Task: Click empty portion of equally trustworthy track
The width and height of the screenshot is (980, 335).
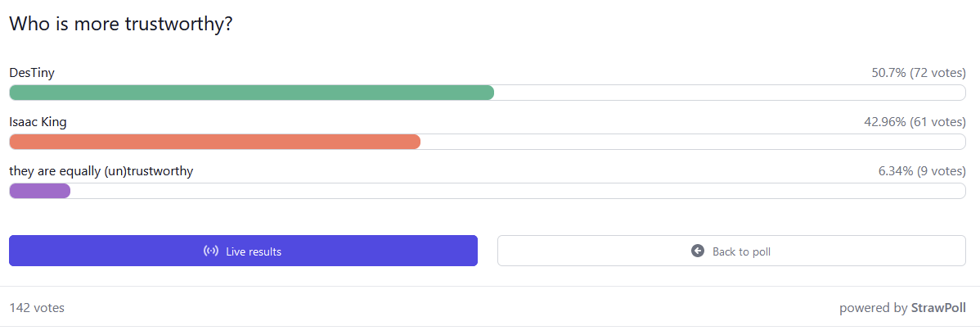Action: pyautogui.click(x=518, y=190)
